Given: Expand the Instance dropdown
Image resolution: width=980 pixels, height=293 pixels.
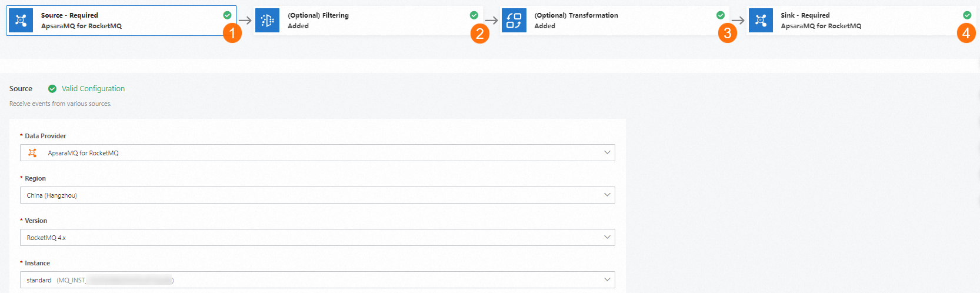Looking at the screenshot, I should tap(607, 280).
